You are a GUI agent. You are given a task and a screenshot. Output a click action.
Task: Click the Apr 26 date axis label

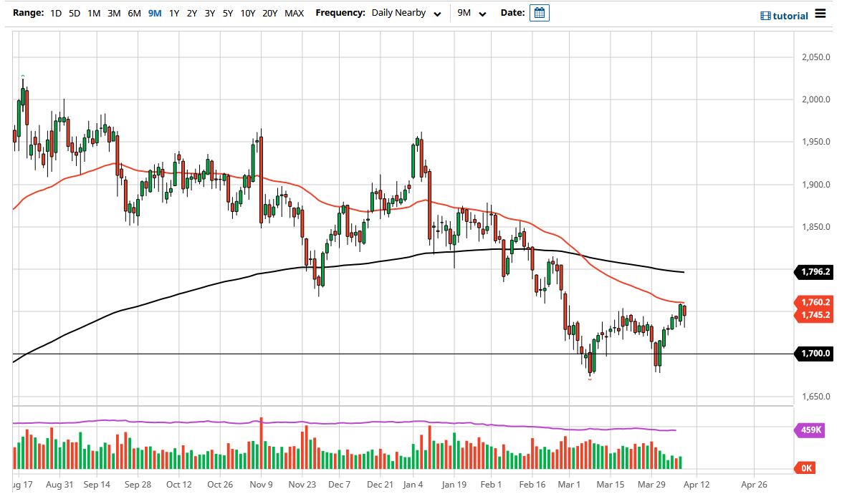click(x=754, y=485)
